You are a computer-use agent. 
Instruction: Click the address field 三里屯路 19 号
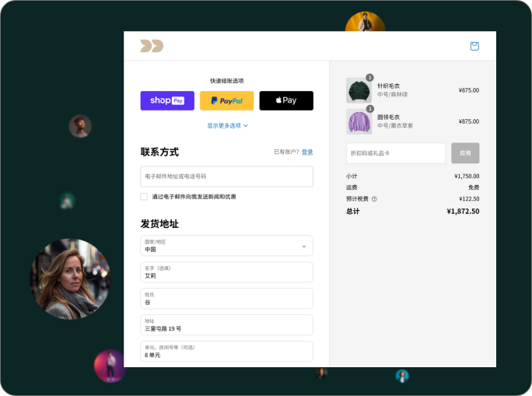(x=227, y=325)
